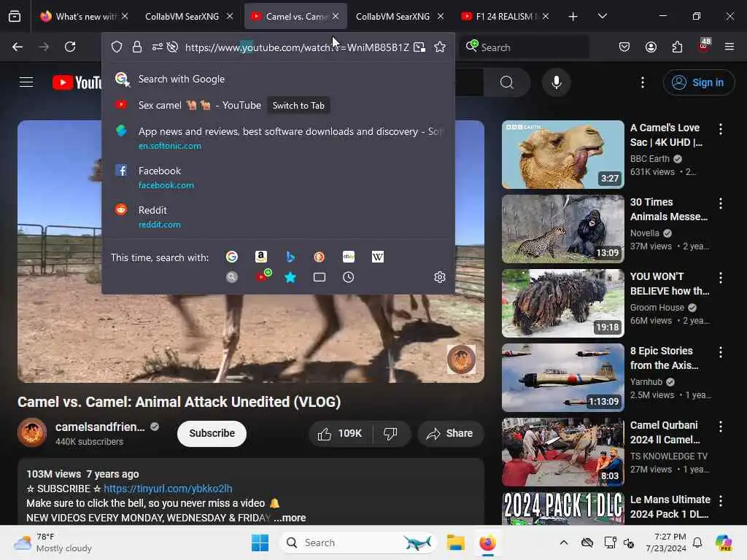Search this time with DuckDuckGo icon
The width and height of the screenshot is (747, 560).
320,257
